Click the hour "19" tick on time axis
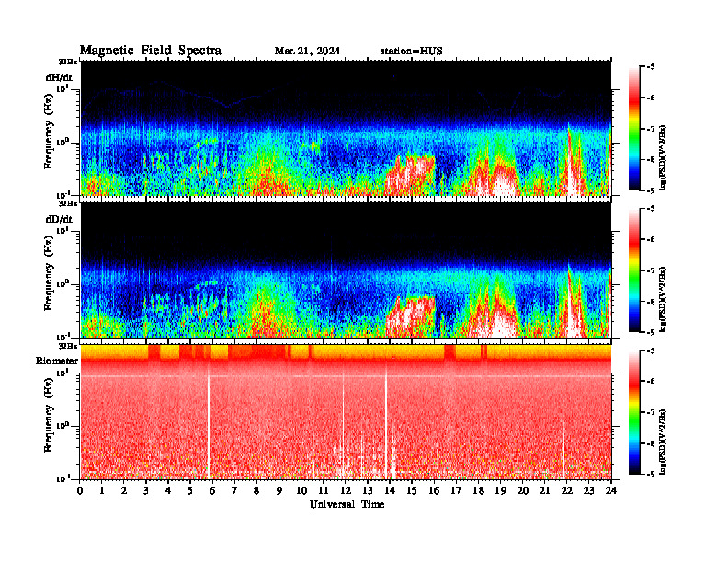The image size is (728, 563). point(500,490)
